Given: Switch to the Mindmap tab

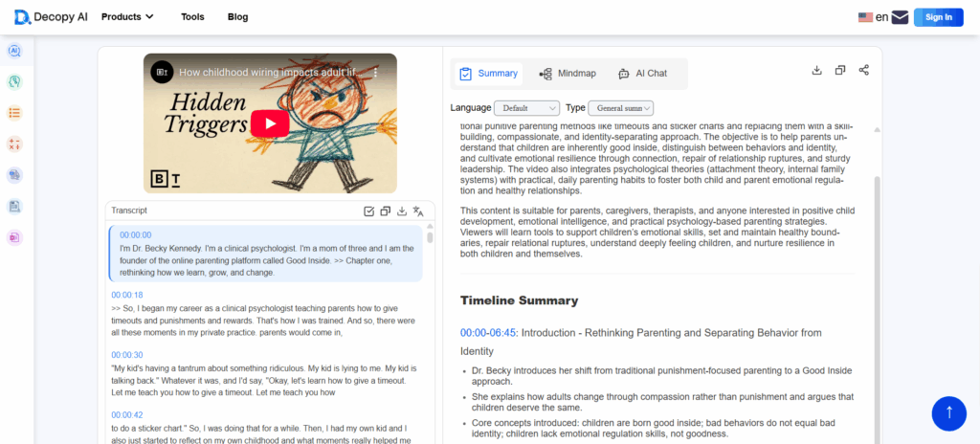Looking at the screenshot, I should point(568,74).
